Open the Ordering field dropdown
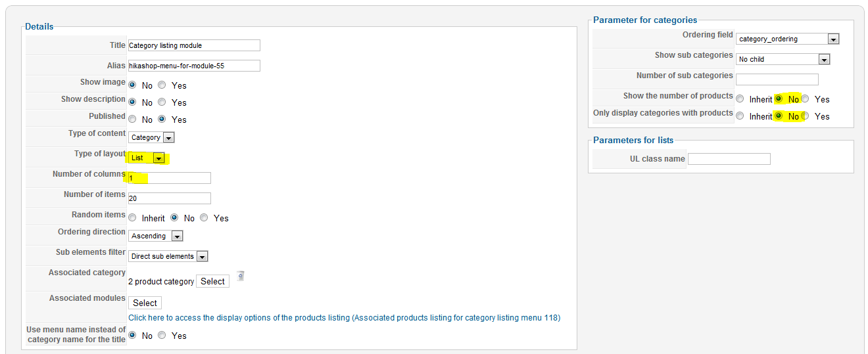The image size is (868, 354). [x=788, y=39]
